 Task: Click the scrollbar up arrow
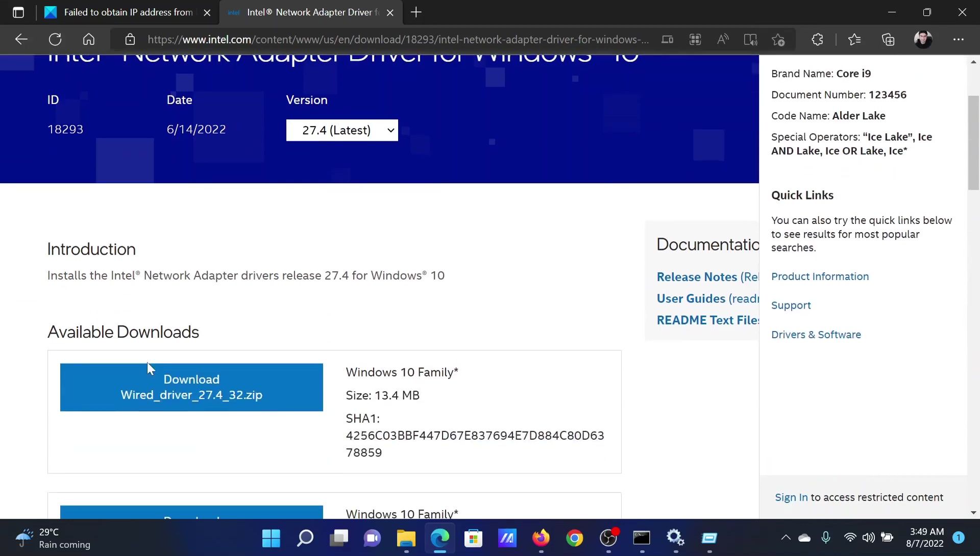tap(973, 62)
